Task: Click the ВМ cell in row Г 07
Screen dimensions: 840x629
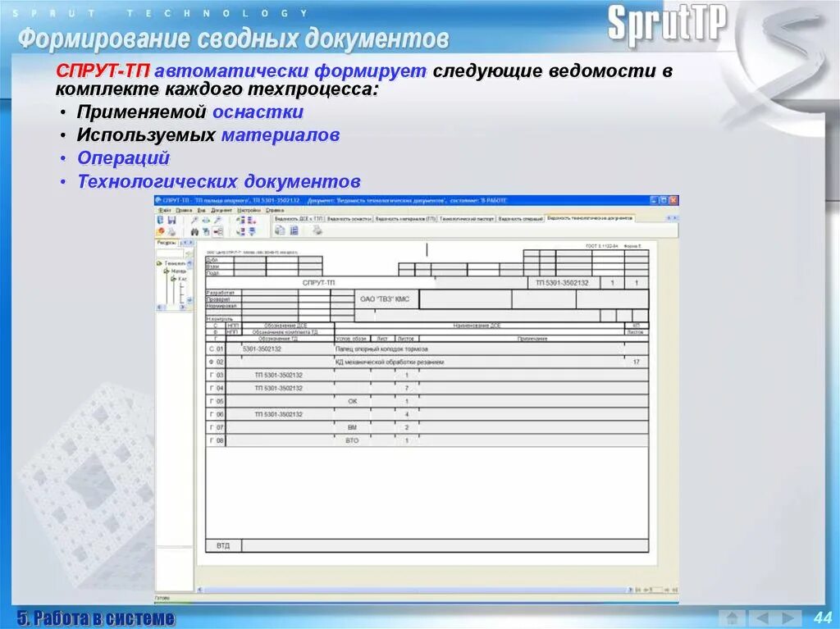Action: [352, 427]
